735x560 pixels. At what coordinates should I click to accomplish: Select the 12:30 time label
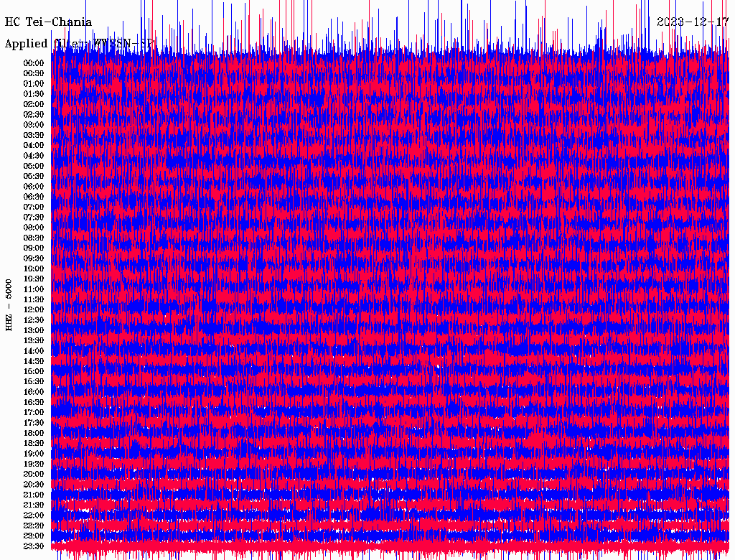coord(34,320)
